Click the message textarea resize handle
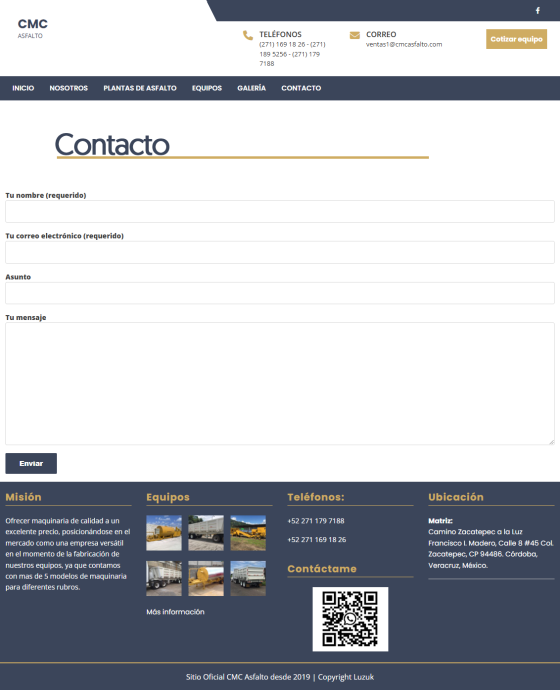 pyautogui.click(x=551, y=441)
